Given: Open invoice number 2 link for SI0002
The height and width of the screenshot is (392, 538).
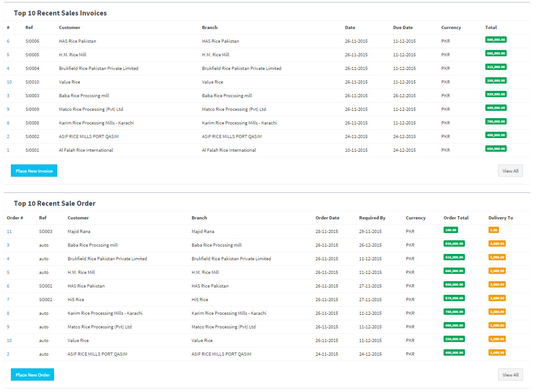Looking at the screenshot, I should tap(8, 137).
